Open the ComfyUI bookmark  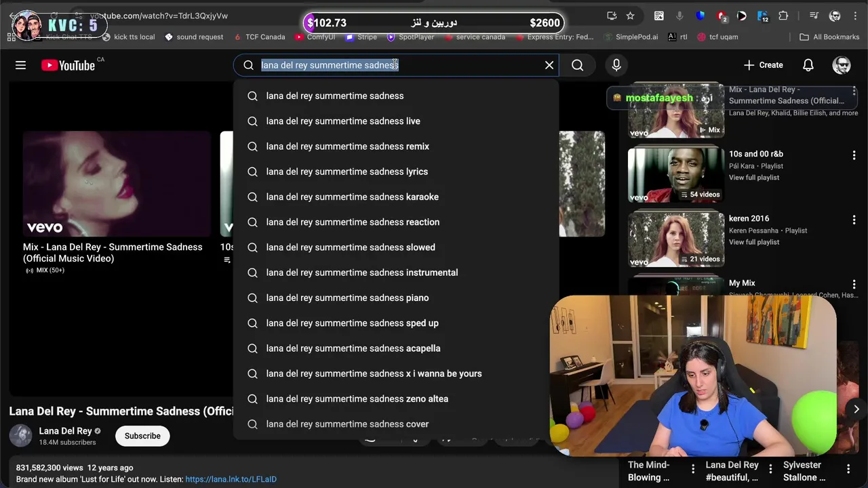click(x=315, y=37)
